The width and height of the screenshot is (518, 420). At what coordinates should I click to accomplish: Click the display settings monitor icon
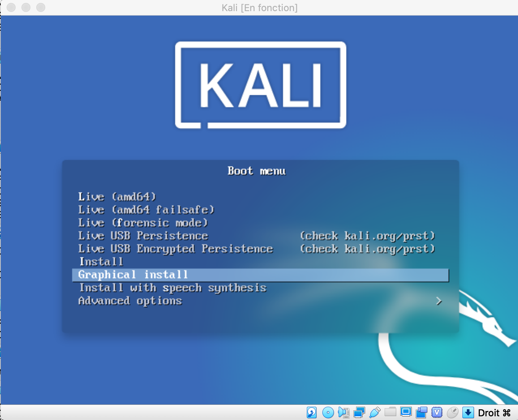tap(406, 412)
